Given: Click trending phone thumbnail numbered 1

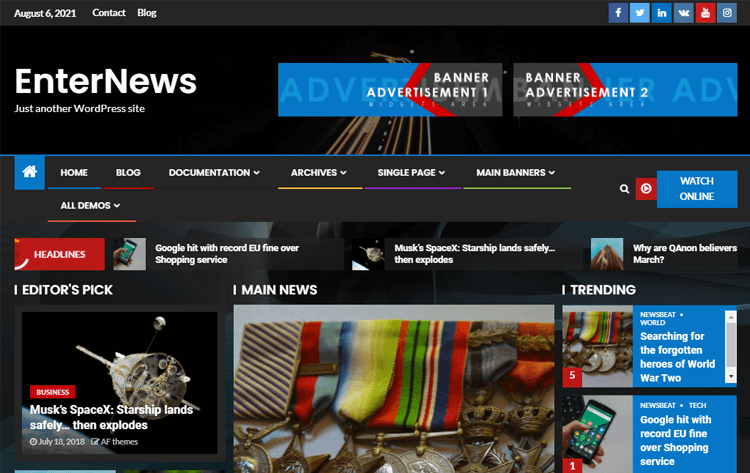Looking at the screenshot, I should click(597, 434).
